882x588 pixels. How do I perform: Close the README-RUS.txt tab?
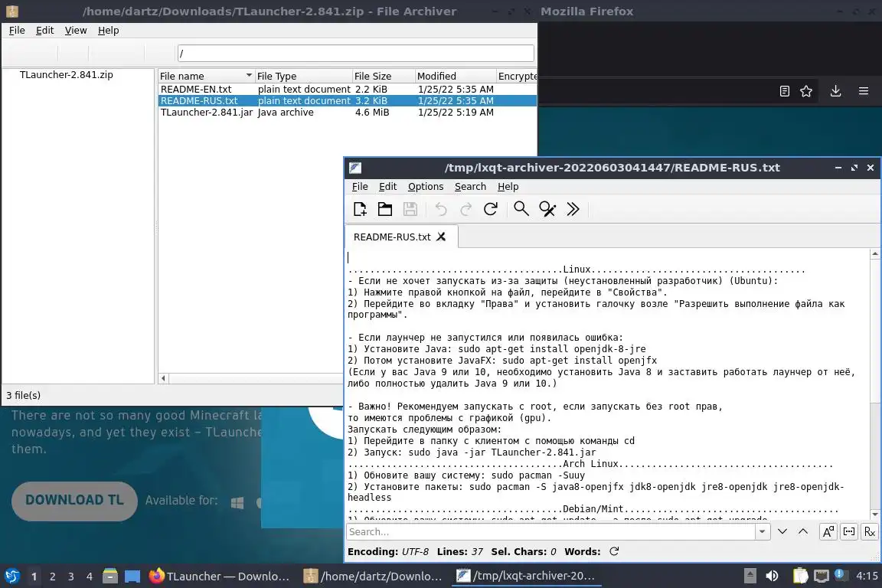tap(442, 237)
